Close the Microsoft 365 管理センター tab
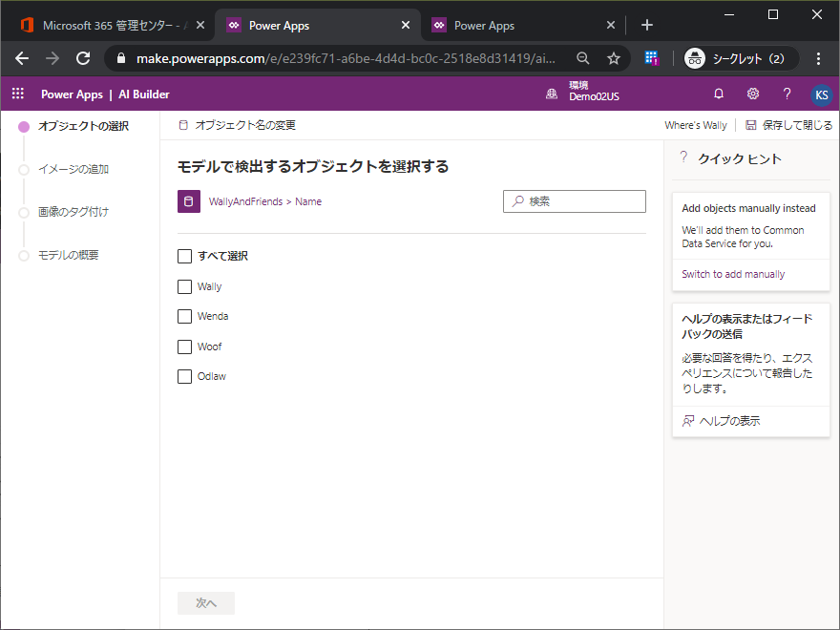This screenshot has width=840, height=630. coord(199,25)
